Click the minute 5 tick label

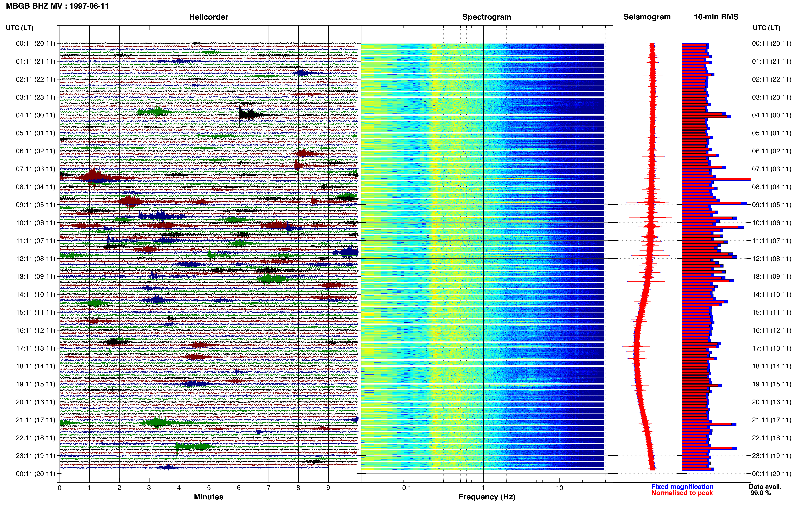(x=209, y=488)
